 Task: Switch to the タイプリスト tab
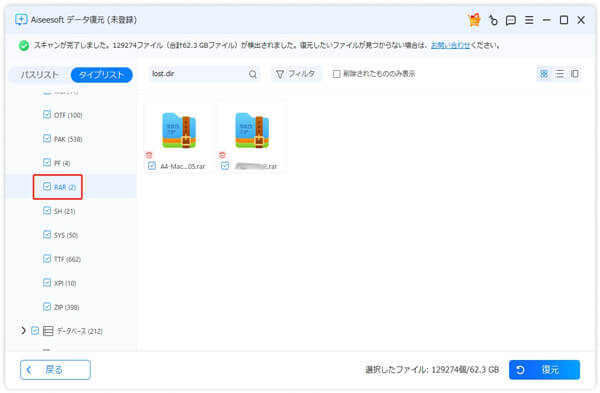point(101,75)
